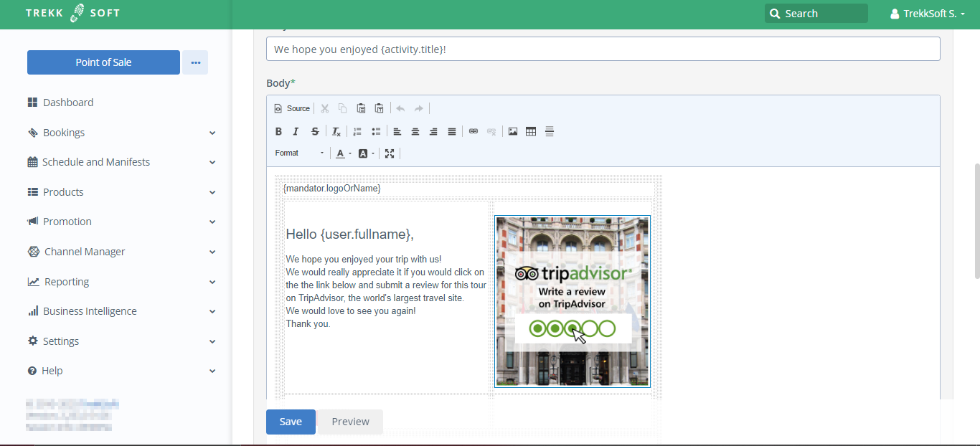This screenshot has height=446, width=980.
Task: Click the Insert Image icon
Action: click(513, 131)
